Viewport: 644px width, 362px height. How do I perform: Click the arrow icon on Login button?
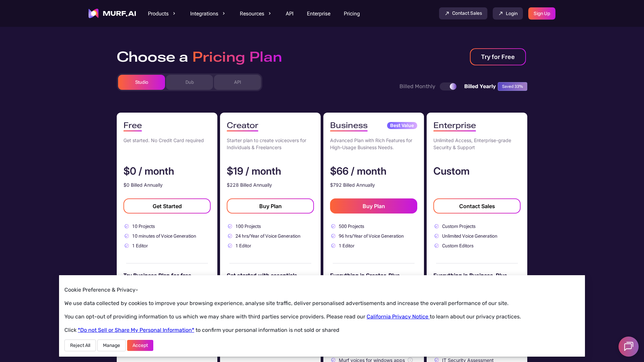tap(500, 13)
